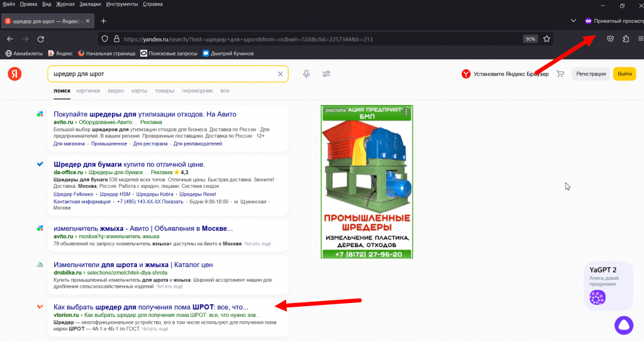This screenshot has height=342, width=644.
Task: Click Контактная информация link
Action: coord(82,202)
